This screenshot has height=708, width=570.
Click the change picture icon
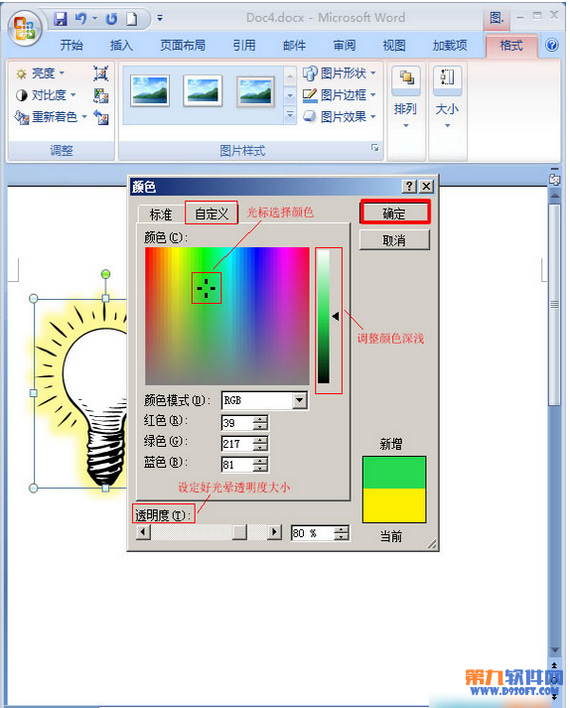(101, 95)
